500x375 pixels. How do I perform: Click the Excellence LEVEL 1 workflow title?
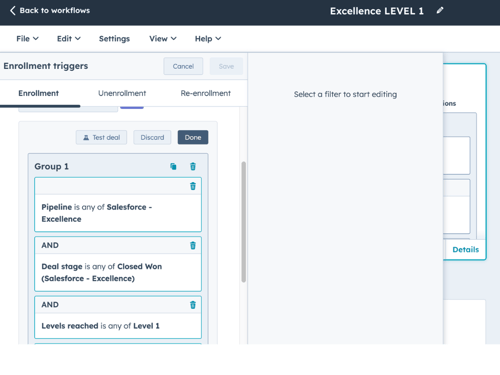377,11
